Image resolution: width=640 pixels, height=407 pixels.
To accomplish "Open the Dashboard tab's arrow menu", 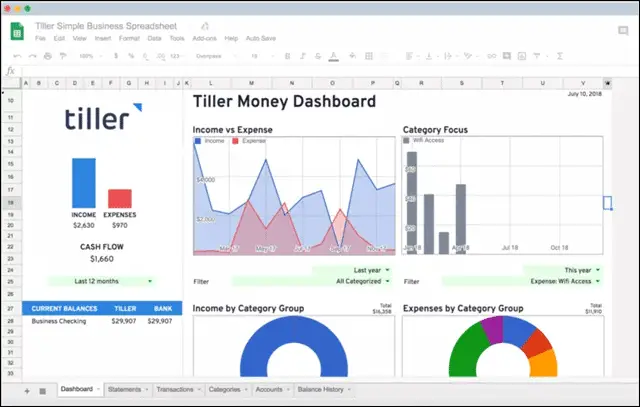I will click(x=98, y=389).
